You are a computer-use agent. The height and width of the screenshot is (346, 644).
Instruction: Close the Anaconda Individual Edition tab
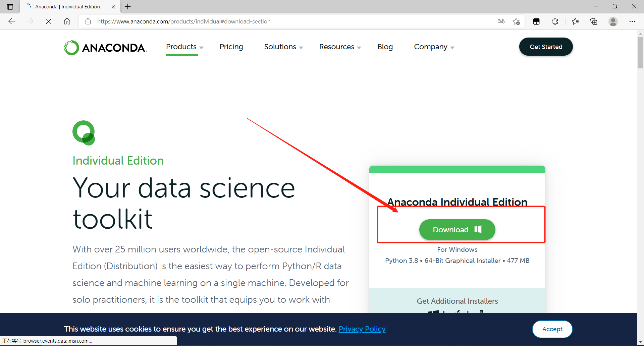(113, 7)
